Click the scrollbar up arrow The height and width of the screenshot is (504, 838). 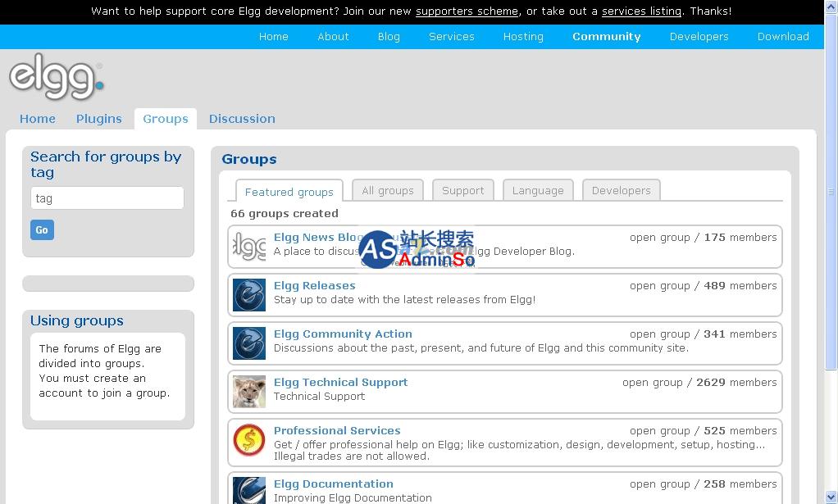pos(831,6)
